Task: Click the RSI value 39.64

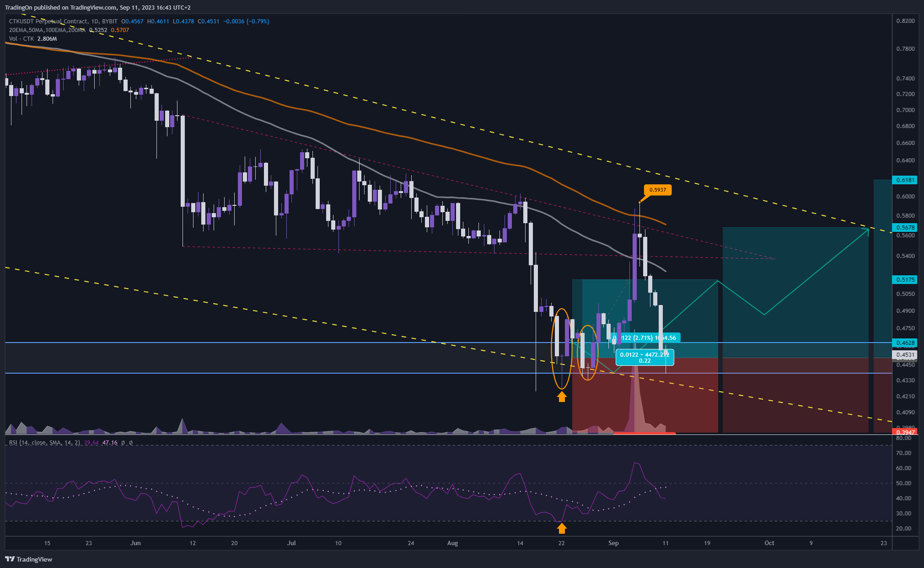Action: 91,443
